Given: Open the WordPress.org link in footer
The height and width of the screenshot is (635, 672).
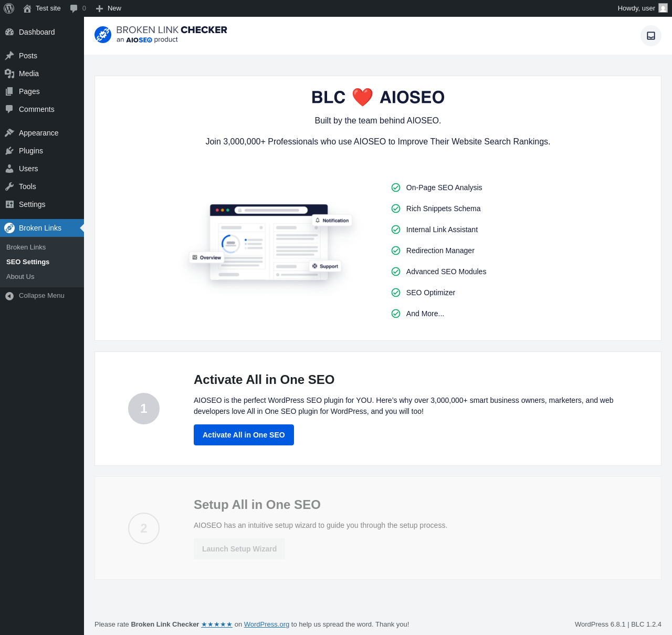Looking at the screenshot, I should (267, 624).
